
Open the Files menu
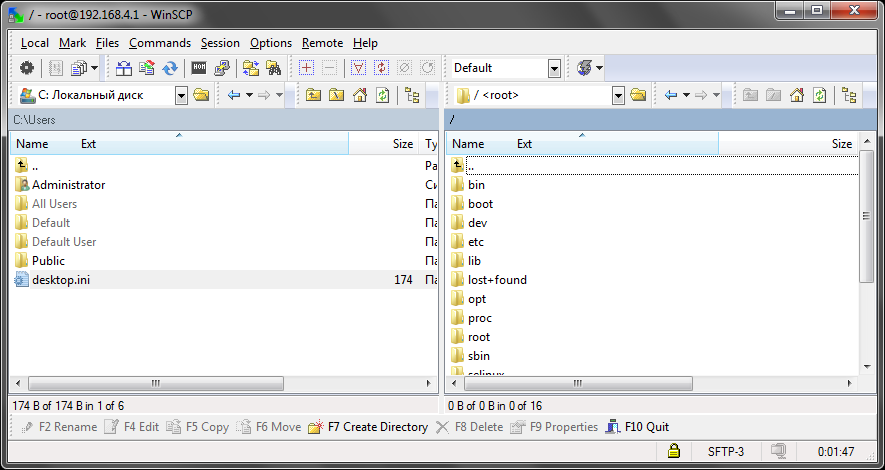(107, 43)
